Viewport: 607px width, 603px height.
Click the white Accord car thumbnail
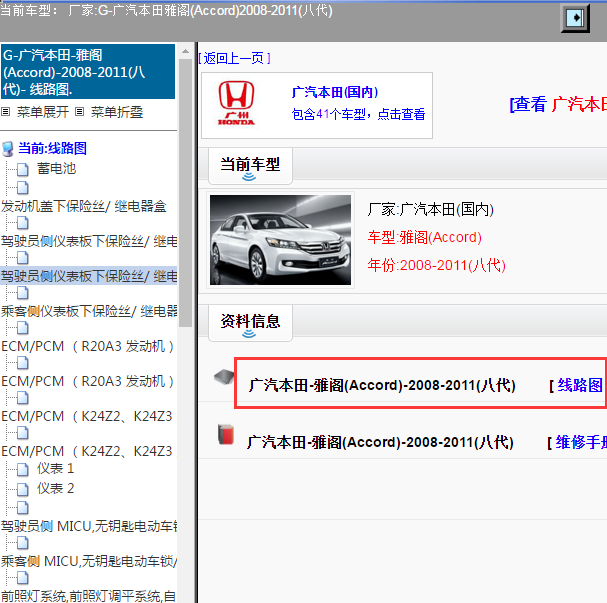pos(280,240)
